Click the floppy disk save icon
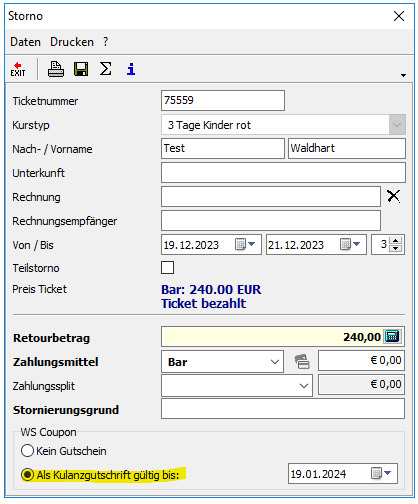 coord(81,69)
